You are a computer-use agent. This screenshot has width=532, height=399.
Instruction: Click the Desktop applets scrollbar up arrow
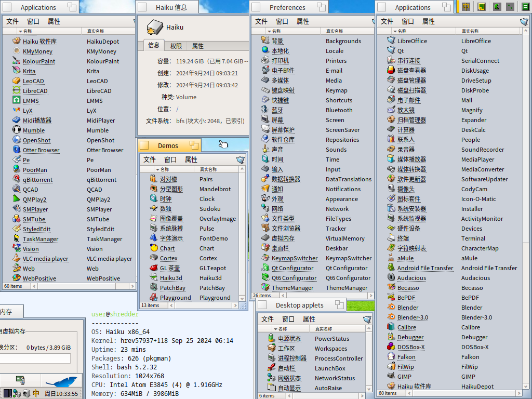tap(369, 329)
